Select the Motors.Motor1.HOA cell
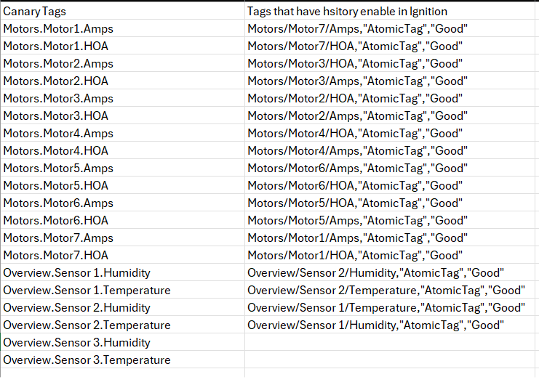The width and height of the screenshot is (540, 378). click(x=123, y=46)
